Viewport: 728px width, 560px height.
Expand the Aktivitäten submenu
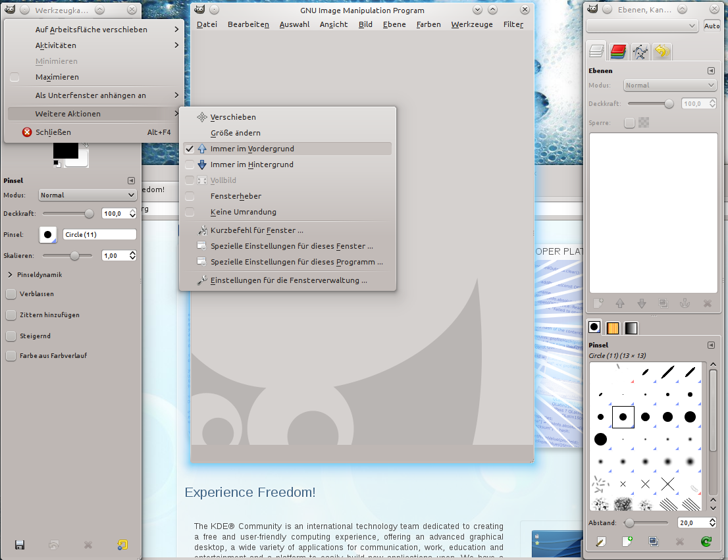coord(93,45)
